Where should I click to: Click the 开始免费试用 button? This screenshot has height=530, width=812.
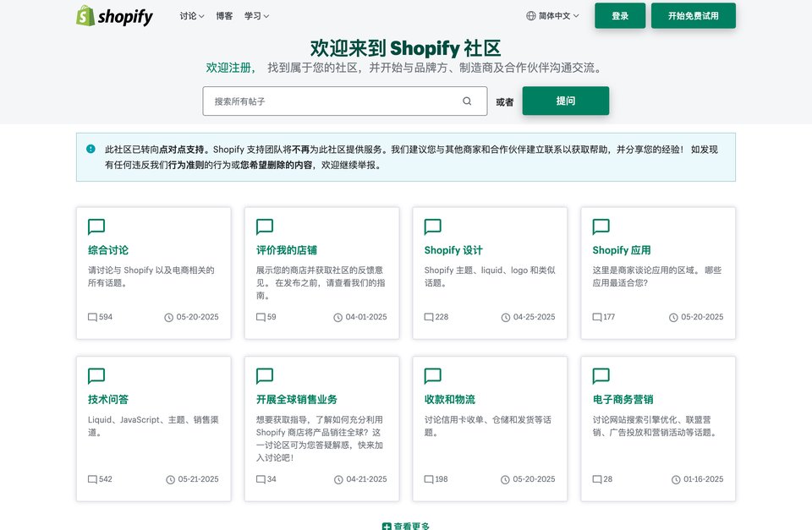pos(693,15)
